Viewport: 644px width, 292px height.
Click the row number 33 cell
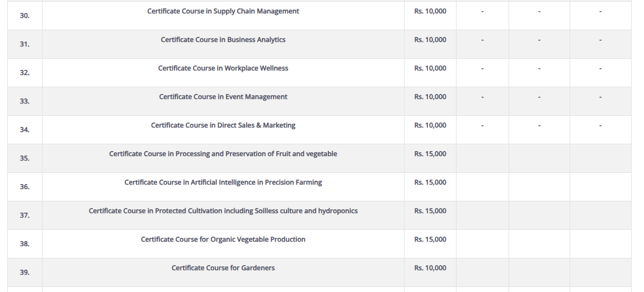pyautogui.click(x=25, y=101)
